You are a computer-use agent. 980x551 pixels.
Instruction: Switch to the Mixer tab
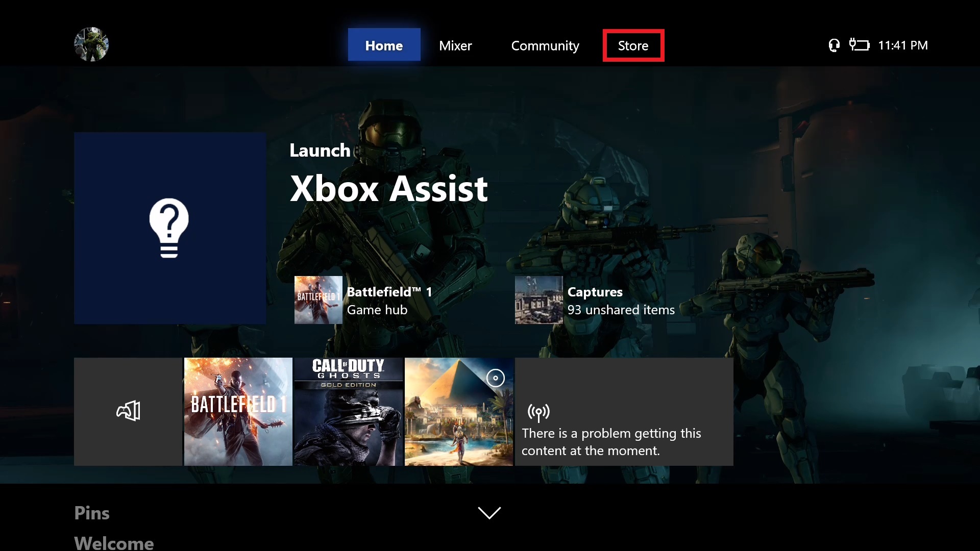[x=455, y=45]
